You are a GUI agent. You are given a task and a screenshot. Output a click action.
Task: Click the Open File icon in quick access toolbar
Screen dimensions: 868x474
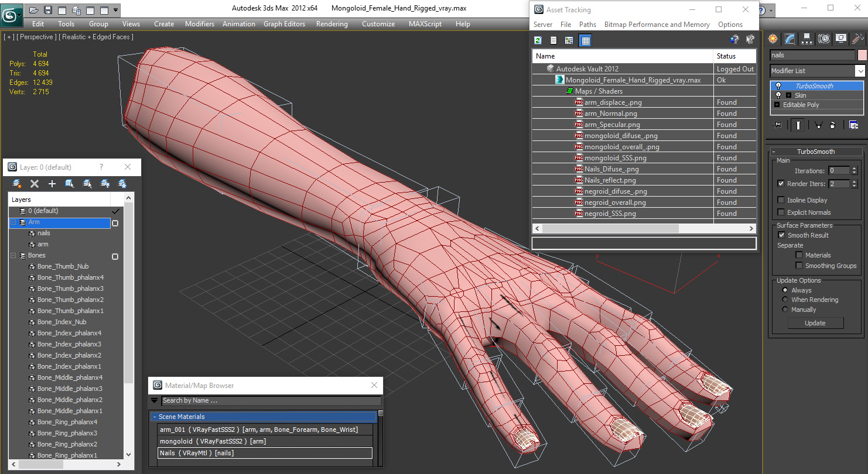click(x=34, y=10)
